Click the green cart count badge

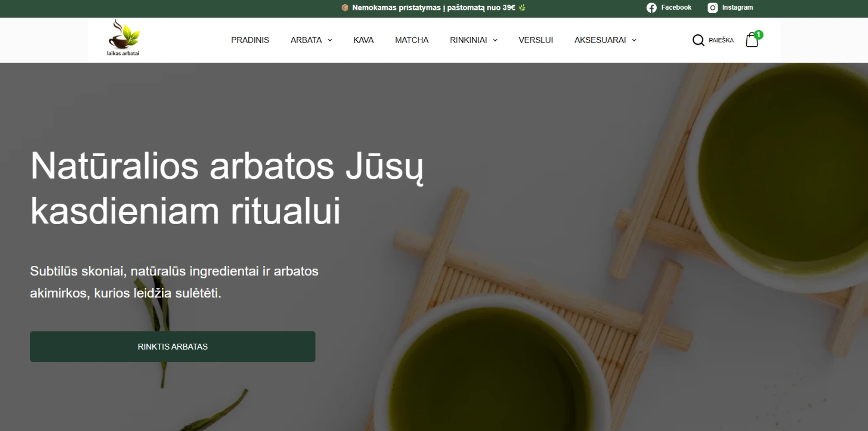click(759, 34)
